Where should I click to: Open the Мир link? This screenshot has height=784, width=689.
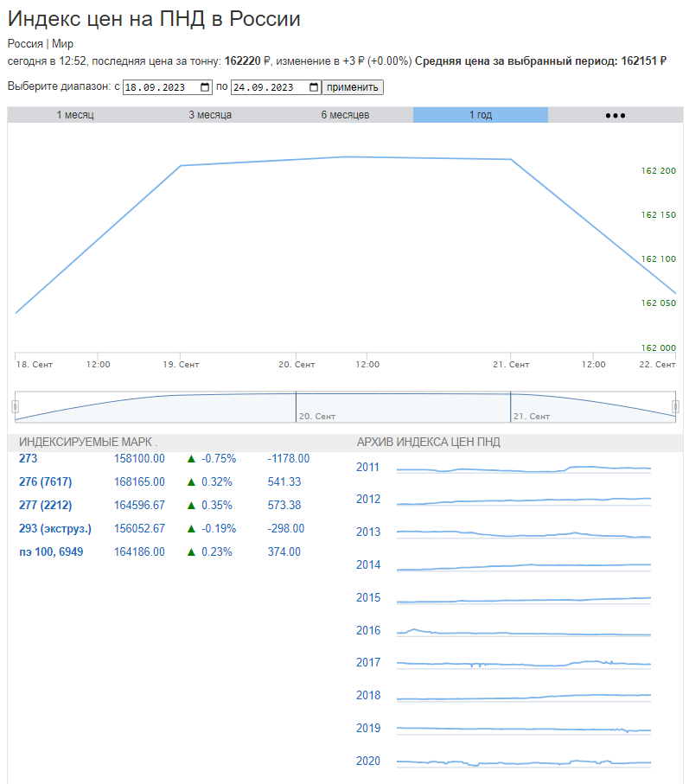(x=62, y=44)
